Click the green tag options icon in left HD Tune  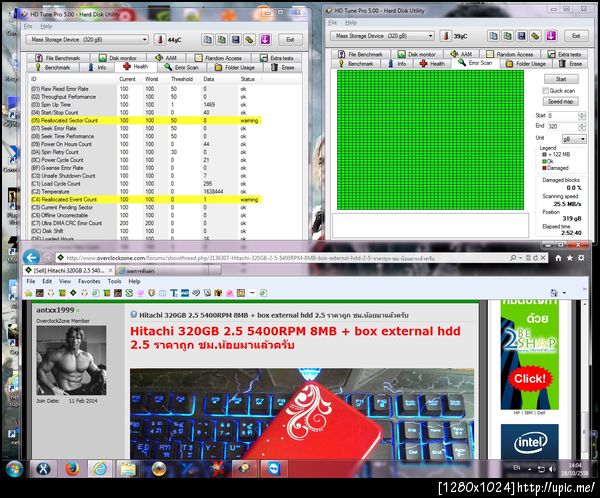[x=250, y=39]
